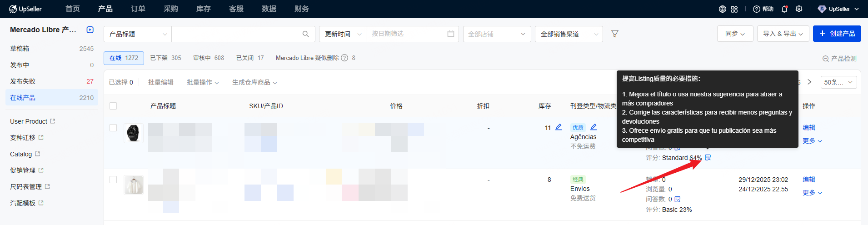868x225 pixels.
Task: Click the language globe icon
Action: pyautogui.click(x=722, y=9)
